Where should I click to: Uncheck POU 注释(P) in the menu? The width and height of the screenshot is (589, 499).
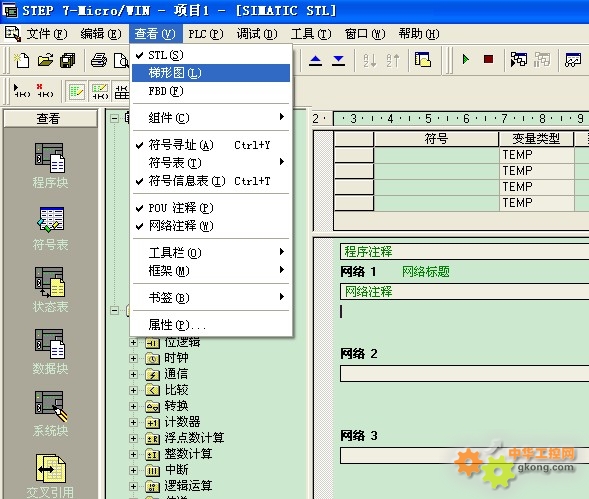pyautogui.click(x=211, y=208)
